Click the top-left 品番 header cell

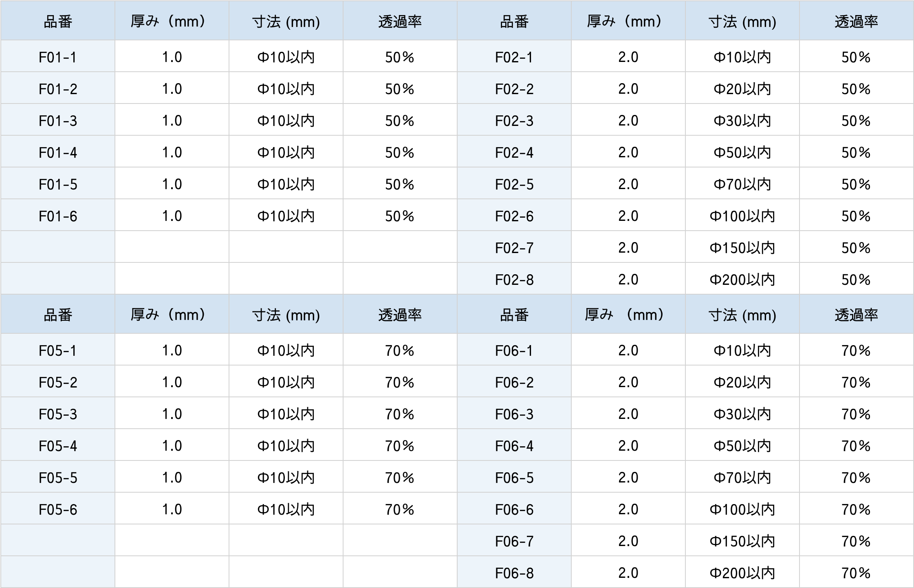[57, 21]
